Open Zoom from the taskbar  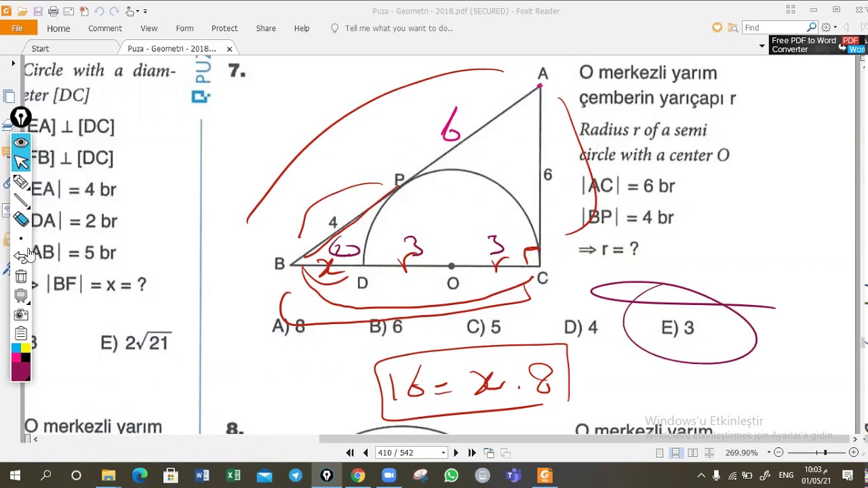389,476
